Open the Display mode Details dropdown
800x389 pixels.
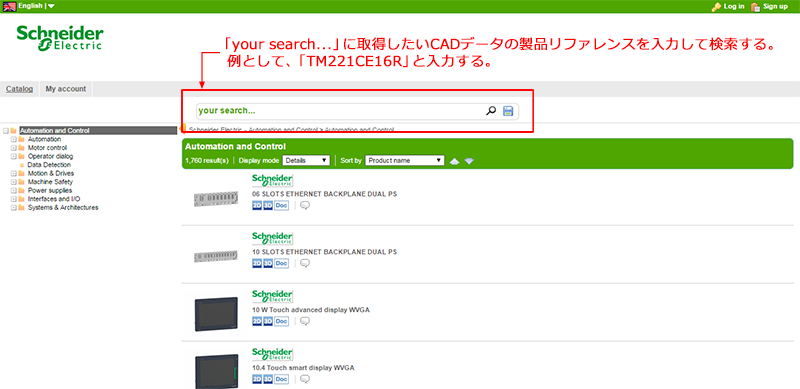coord(306,160)
